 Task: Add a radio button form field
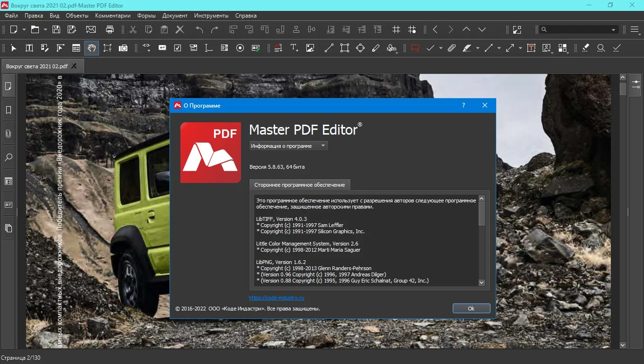click(240, 48)
